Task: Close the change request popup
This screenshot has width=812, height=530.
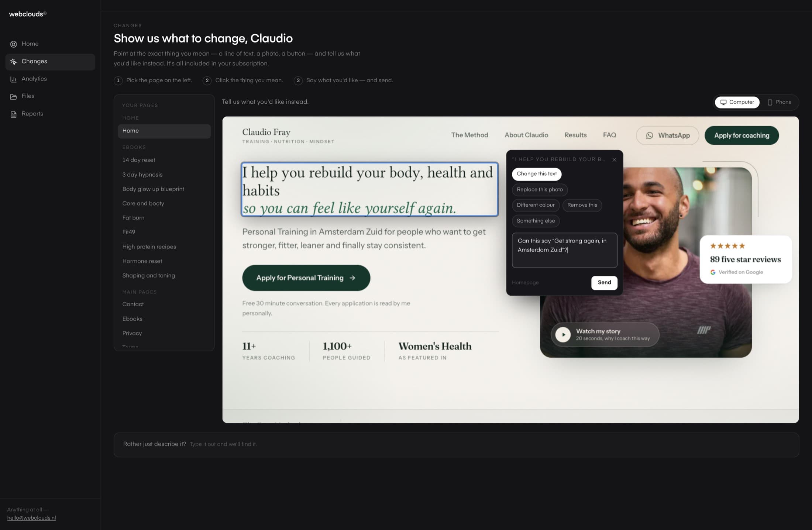Action: click(x=614, y=160)
